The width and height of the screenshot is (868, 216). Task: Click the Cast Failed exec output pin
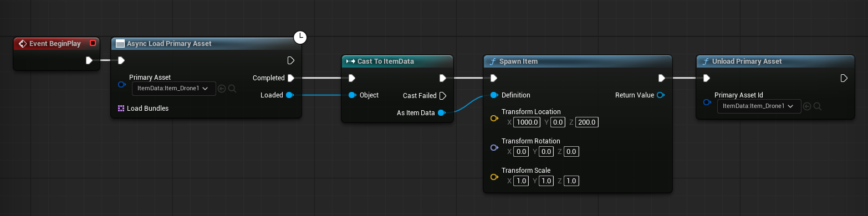(x=442, y=96)
